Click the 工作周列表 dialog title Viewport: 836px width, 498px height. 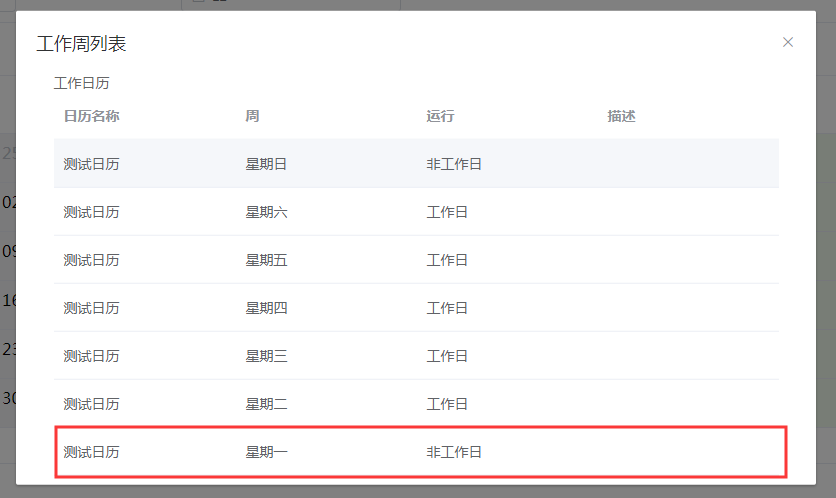click(x=81, y=44)
